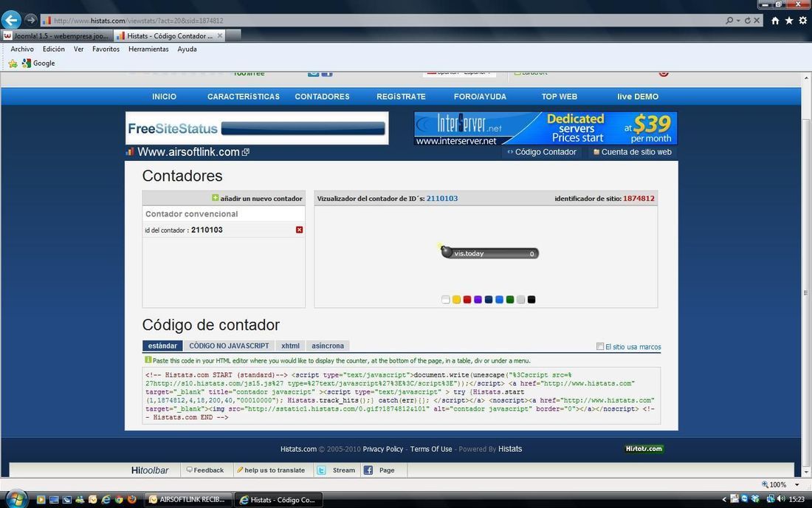Click the Histats.com green logo badge
This screenshot has height=508, width=812.
[644, 449]
